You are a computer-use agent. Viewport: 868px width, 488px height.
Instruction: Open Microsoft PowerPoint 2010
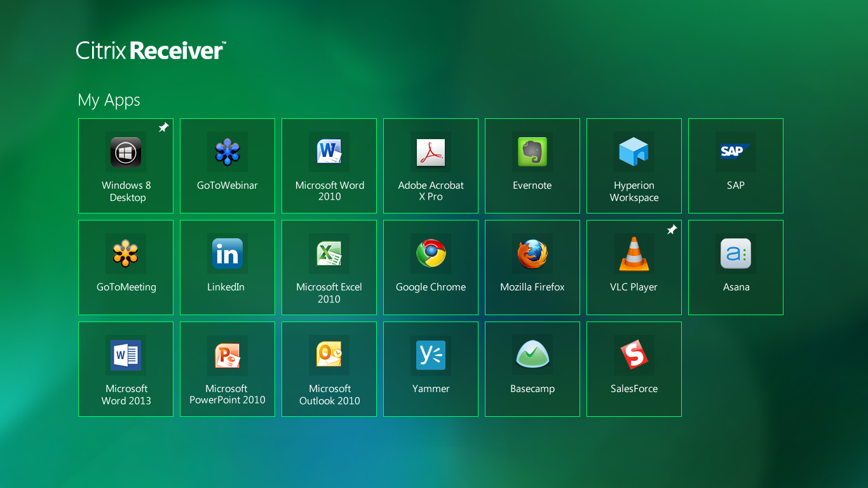(227, 369)
